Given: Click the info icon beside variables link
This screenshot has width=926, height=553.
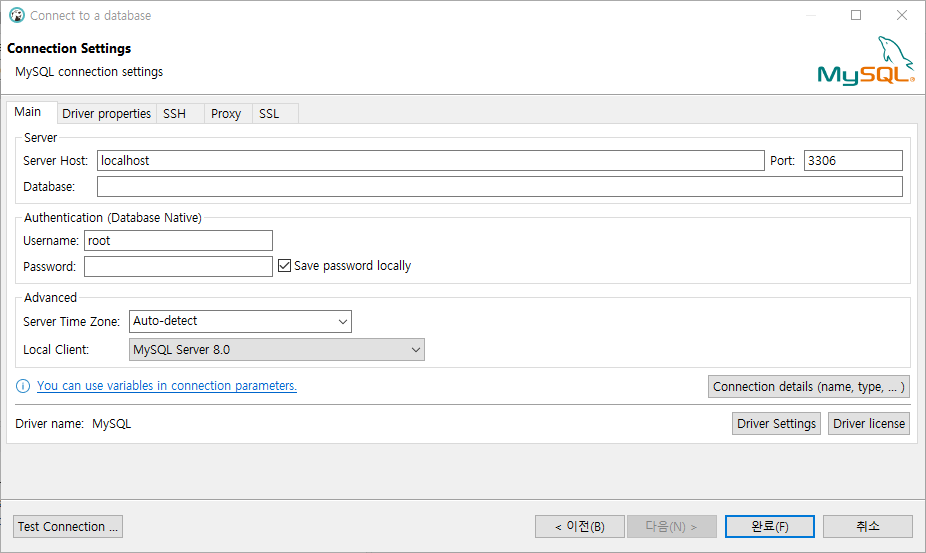Looking at the screenshot, I should click(x=23, y=386).
